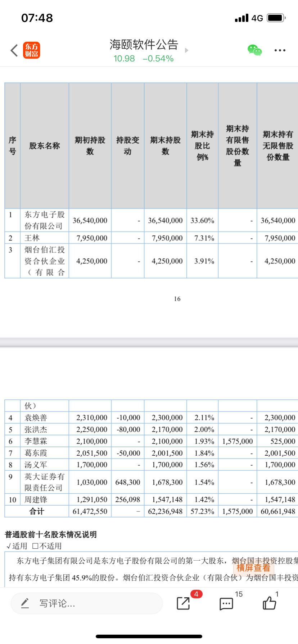
Task: Tap the 横屏查看 landscape view button
Action: point(253,568)
